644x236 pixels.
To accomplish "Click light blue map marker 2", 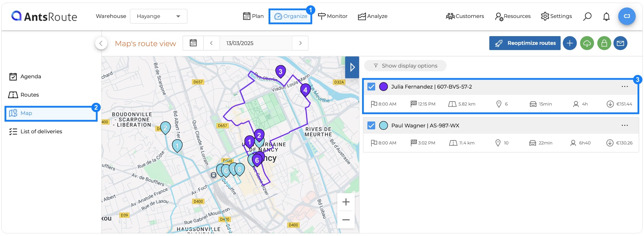I will click(x=165, y=128).
